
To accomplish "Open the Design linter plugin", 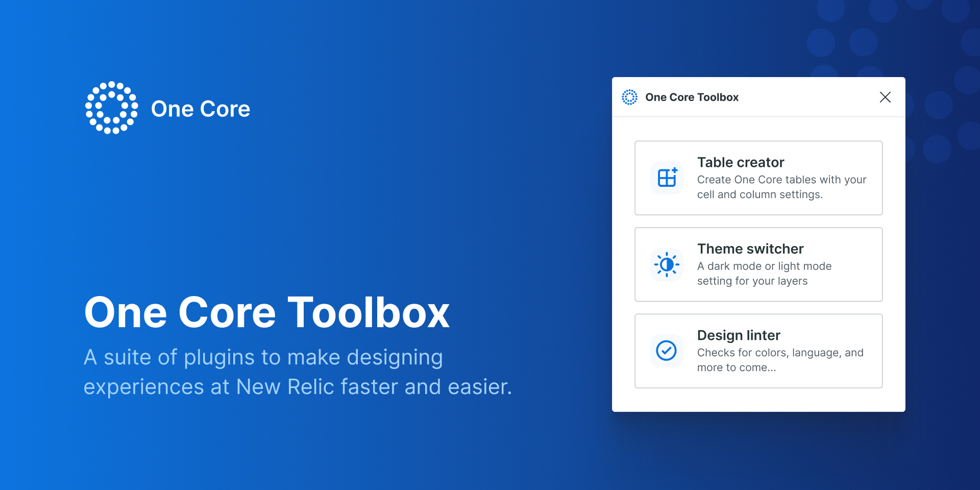I will tap(758, 351).
